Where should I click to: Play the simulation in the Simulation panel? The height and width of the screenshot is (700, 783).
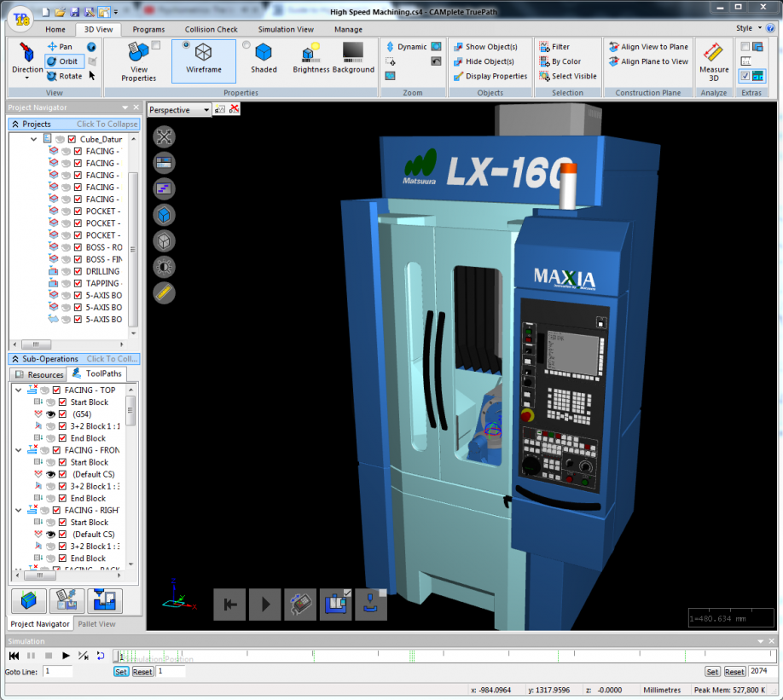[66, 656]
